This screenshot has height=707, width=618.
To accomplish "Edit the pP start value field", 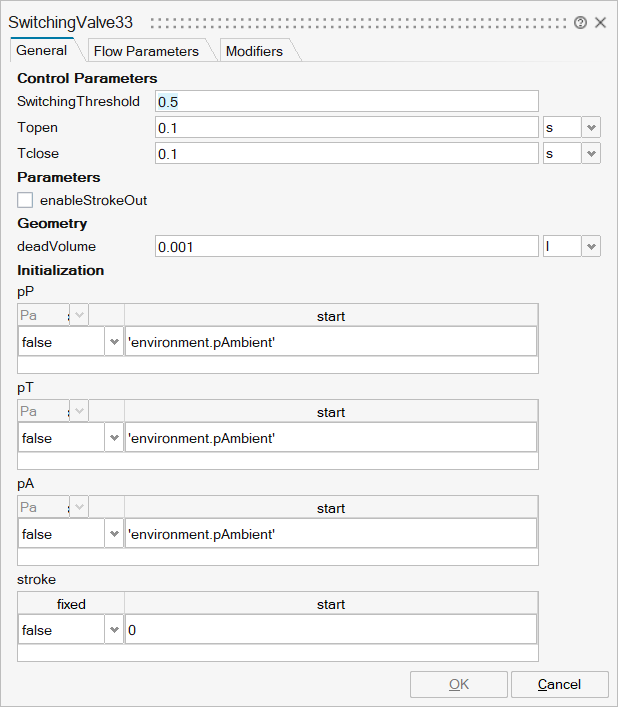I will (330, 342).
